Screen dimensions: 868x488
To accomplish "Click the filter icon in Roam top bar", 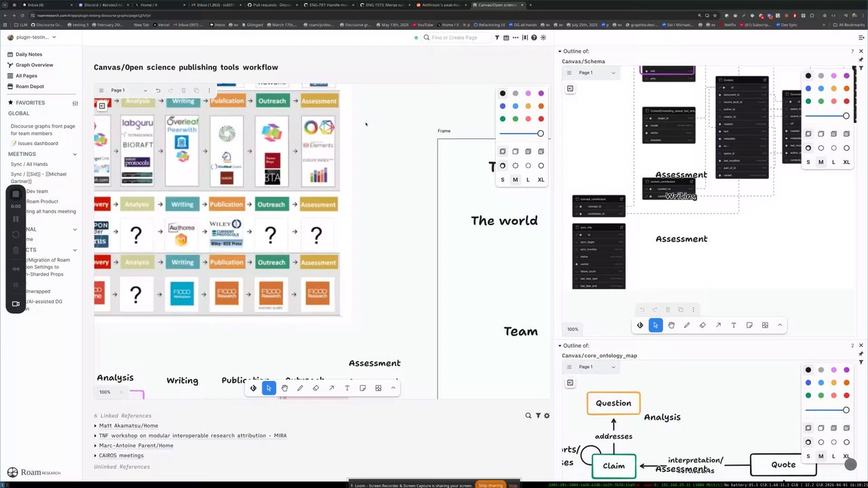I will pyautogui.click(x=497, y=38).
